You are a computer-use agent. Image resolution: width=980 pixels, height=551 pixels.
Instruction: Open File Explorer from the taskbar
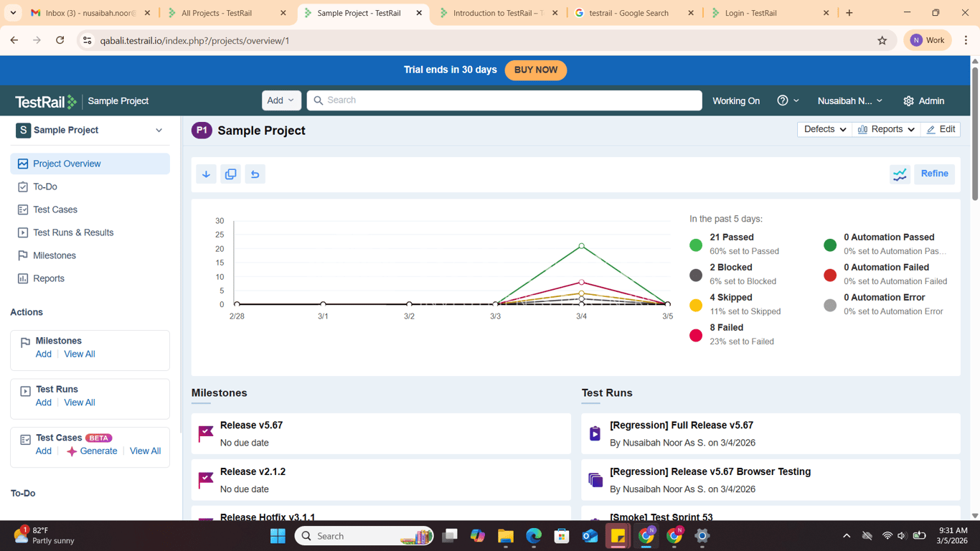tap(506, 536)
